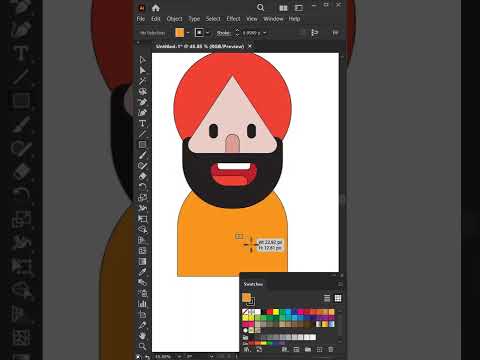Create new color group folder icon
Screen dimensions: 480x360
[308, 349]
